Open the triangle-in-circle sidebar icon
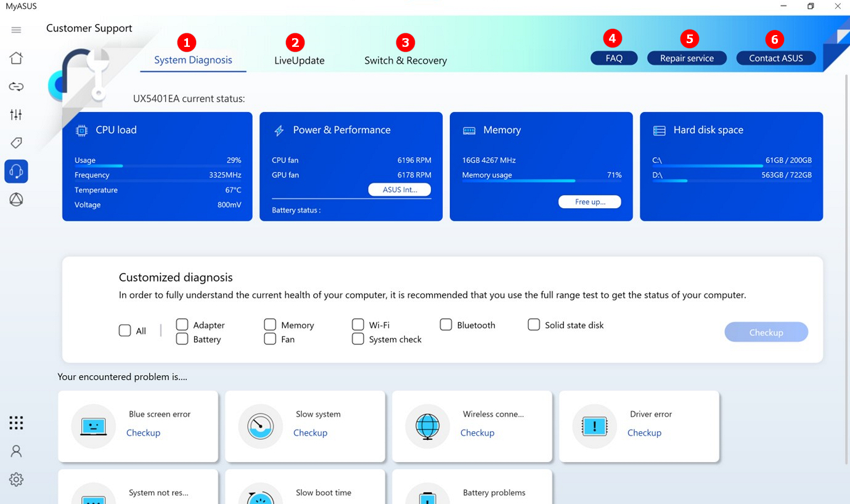The image size is (850, 504). click(17, 199)
